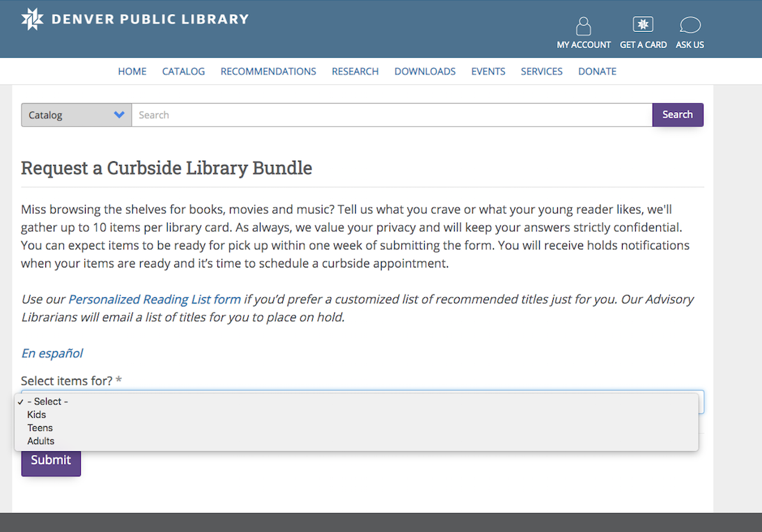Click the Denver Public Library title text
Viewport: 762px width, 532px height.
pos(150,19)
